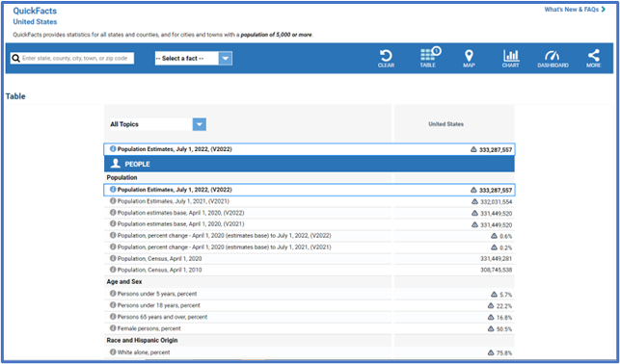Click warning triangle beside 5.7%

coord(494,294)
